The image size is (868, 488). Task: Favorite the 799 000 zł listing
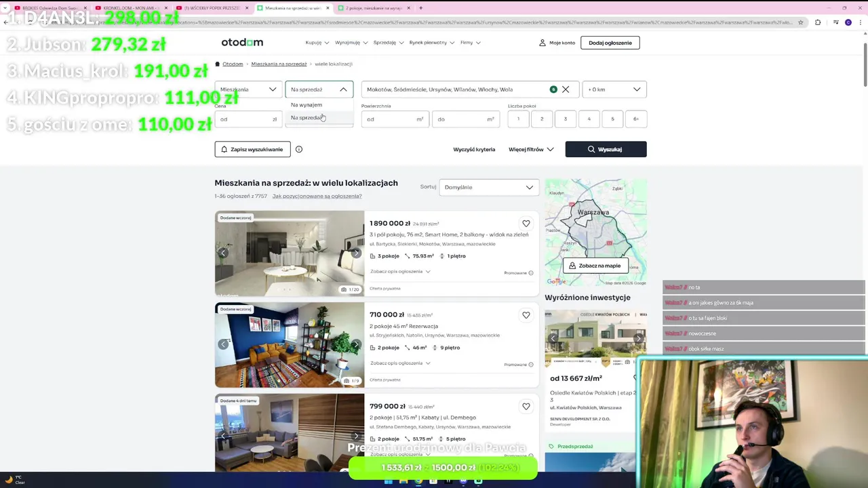526,407
